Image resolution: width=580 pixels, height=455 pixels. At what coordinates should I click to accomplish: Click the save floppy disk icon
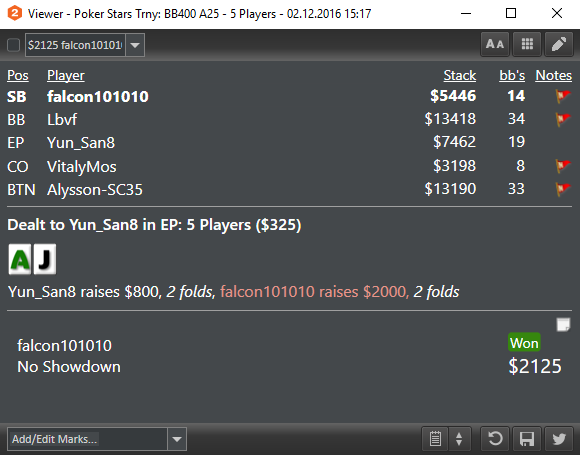527,439
